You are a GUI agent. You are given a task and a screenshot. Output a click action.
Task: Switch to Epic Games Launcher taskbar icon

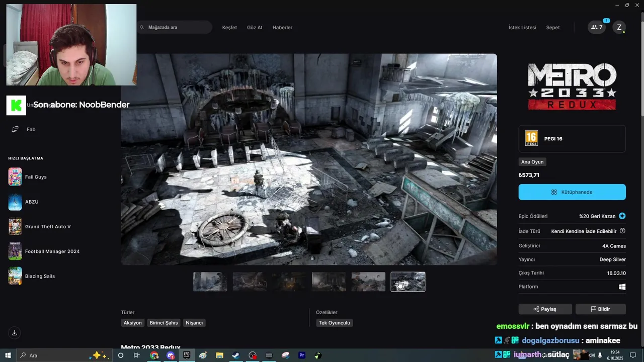187,355
